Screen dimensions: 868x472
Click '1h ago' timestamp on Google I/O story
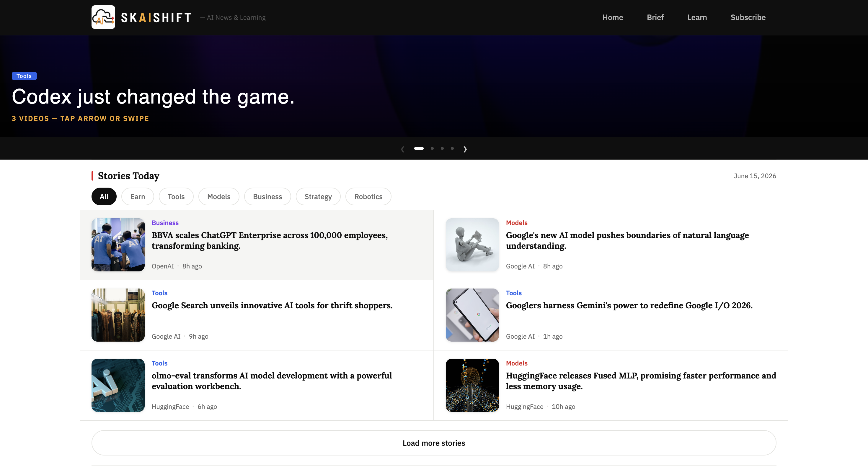point(553,336)
